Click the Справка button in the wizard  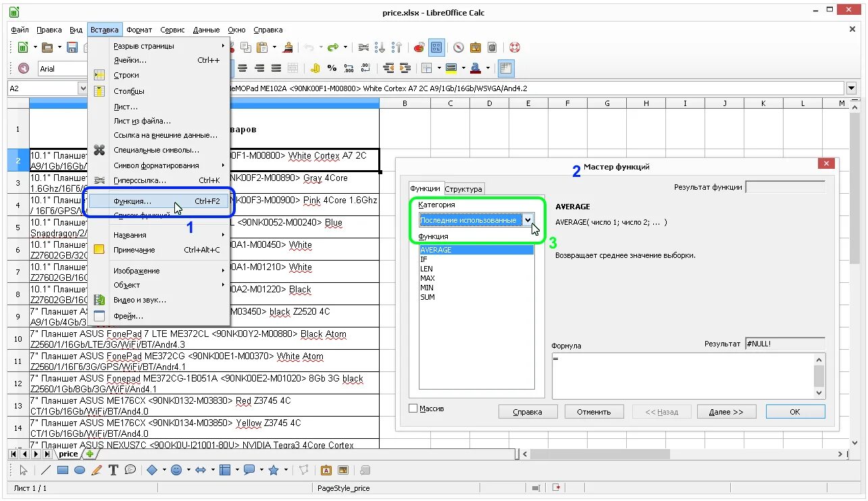(x=528, y=412)
